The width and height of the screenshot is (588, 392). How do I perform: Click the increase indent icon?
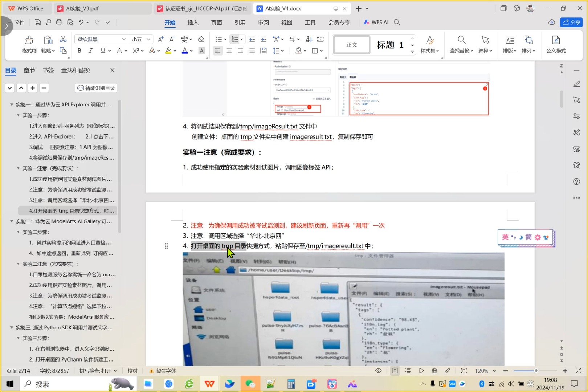pyautogui.click(x=264, y=39)
